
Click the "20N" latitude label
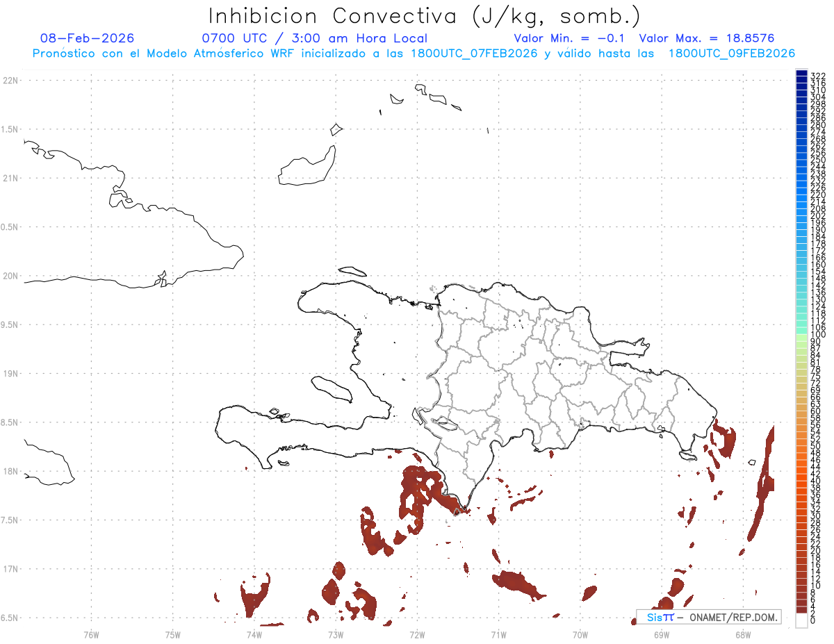point(10,276)
